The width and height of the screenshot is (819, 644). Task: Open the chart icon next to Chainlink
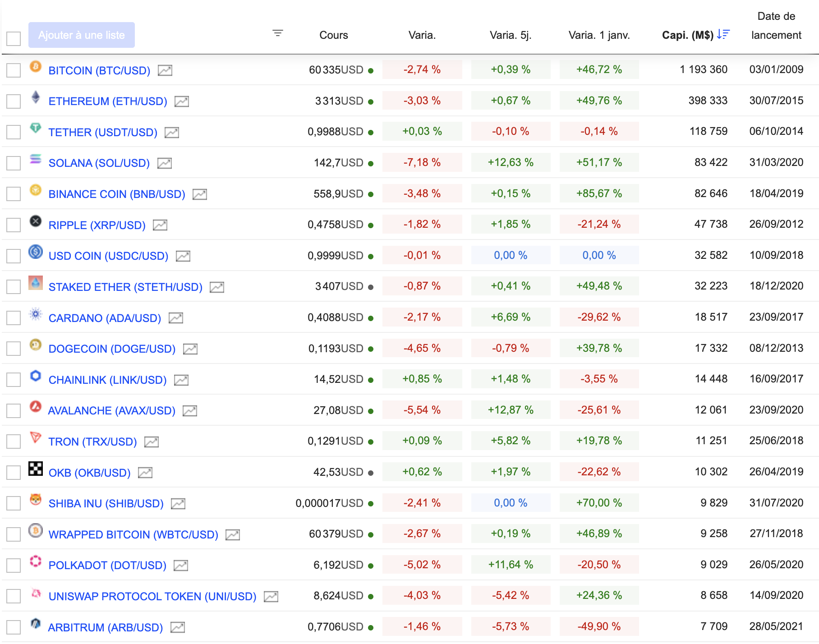click(181, 380)
